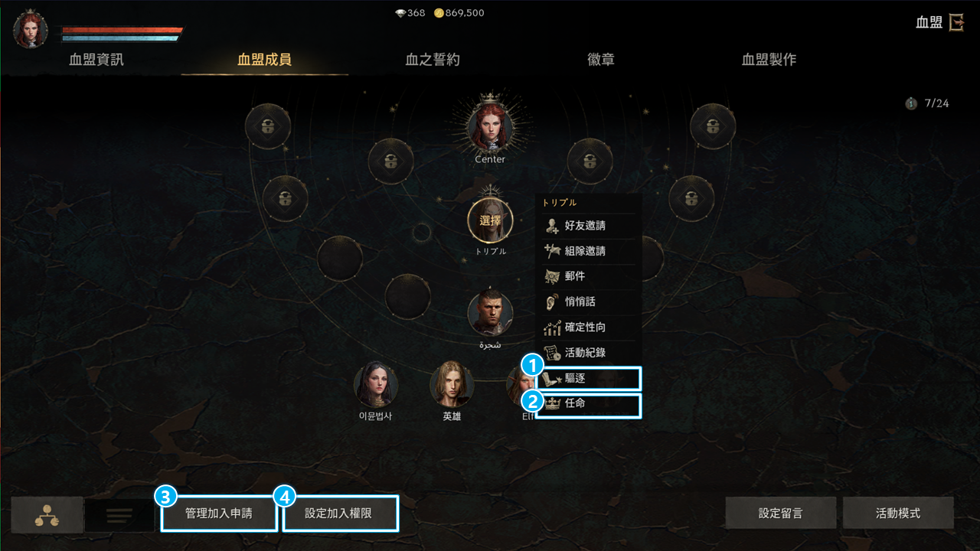
Task: Select the Center leader avatar
Action: click(x=490, y=126)
